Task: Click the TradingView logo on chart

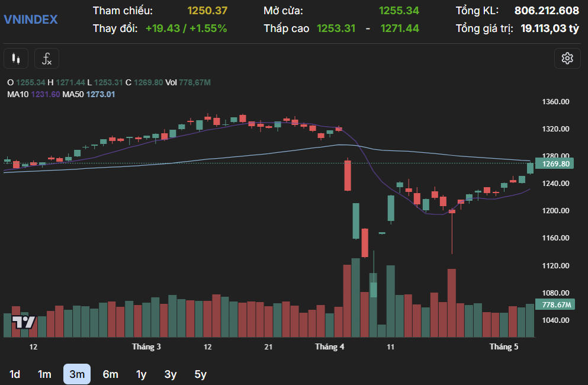Action: 24,322
